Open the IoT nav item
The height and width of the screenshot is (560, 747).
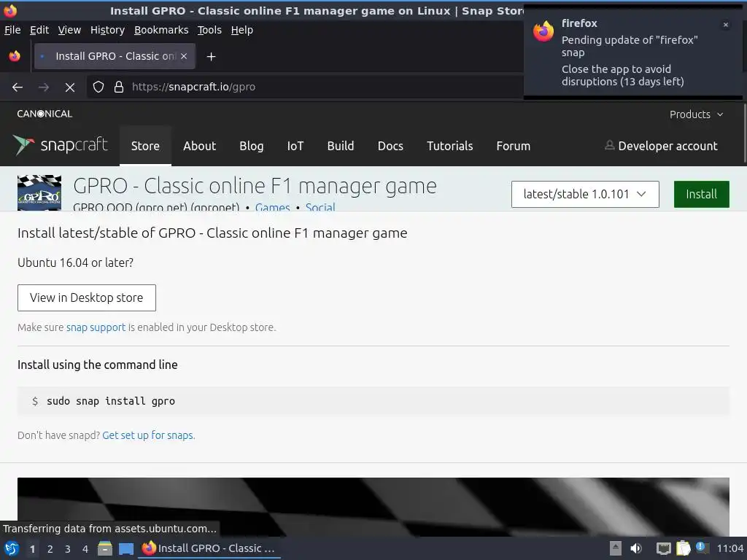click(x=295, y=146)
